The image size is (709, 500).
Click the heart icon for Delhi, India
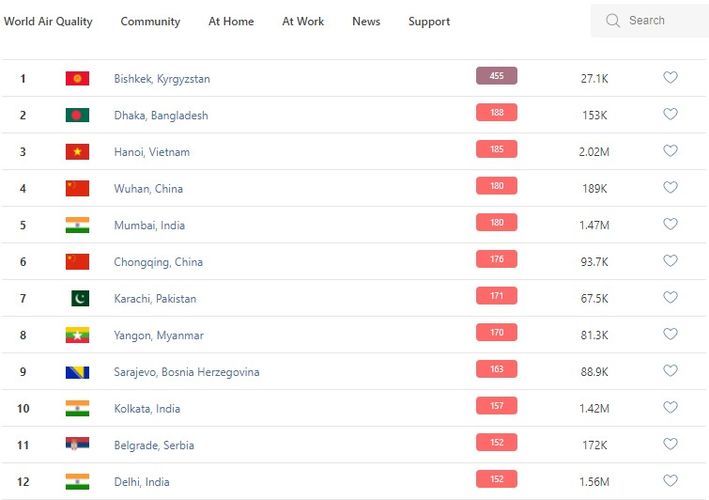coord(670,481)
